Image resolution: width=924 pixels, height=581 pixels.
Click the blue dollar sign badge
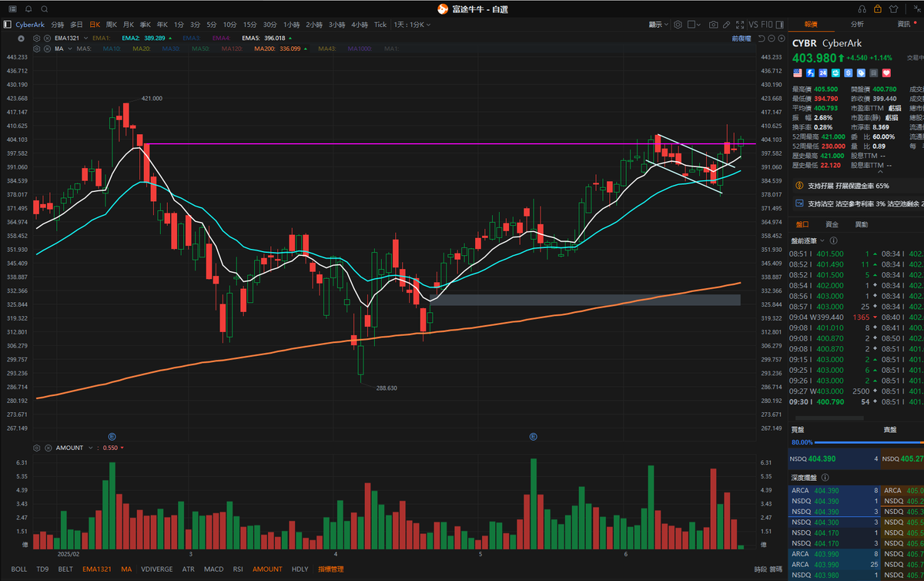pyautogui.click(x=849, y=72)
